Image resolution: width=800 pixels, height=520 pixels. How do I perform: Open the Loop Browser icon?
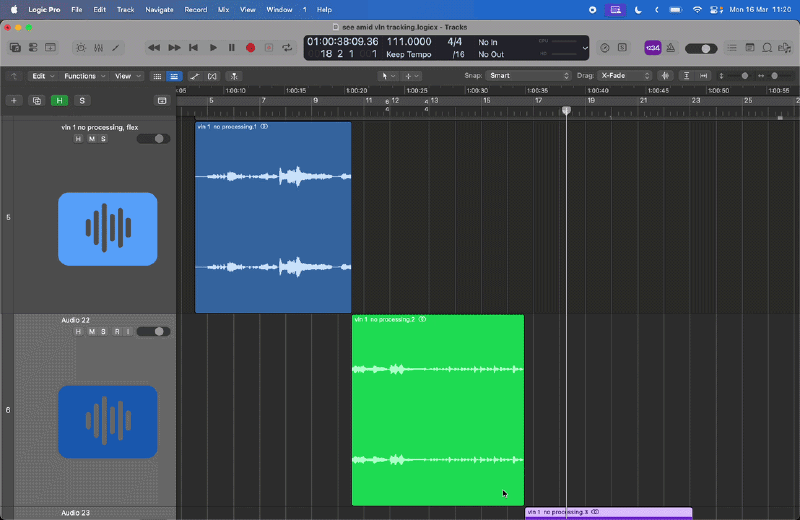point(767,47)
